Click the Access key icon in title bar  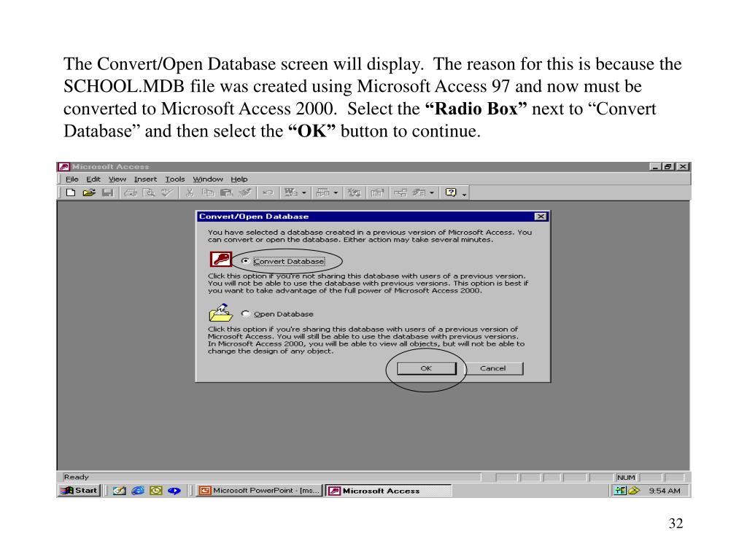coord(64,167)
